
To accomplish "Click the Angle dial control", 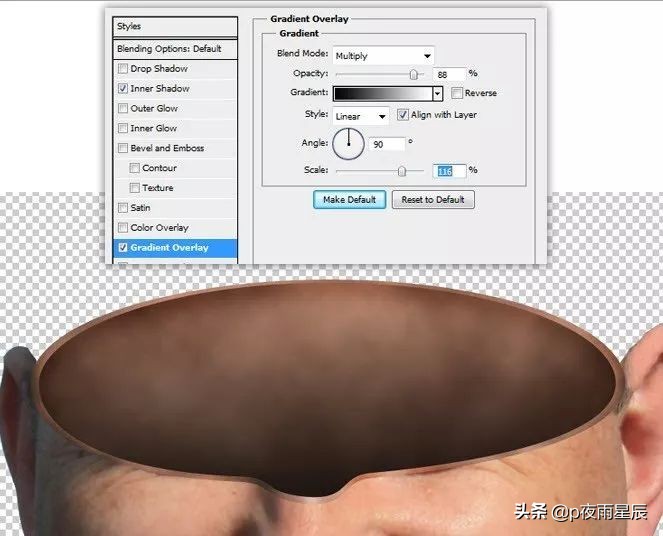I will point(348,144).
